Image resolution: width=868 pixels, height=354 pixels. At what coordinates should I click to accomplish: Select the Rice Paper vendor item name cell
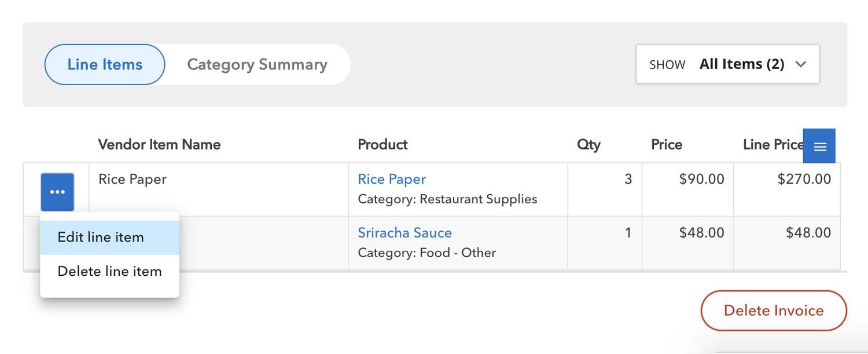(218, 189)
